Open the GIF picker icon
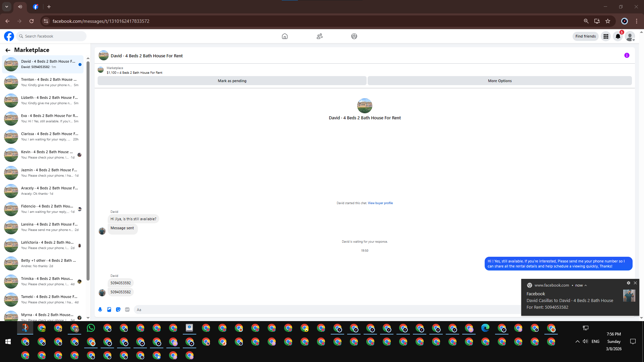 click(127, 310)
